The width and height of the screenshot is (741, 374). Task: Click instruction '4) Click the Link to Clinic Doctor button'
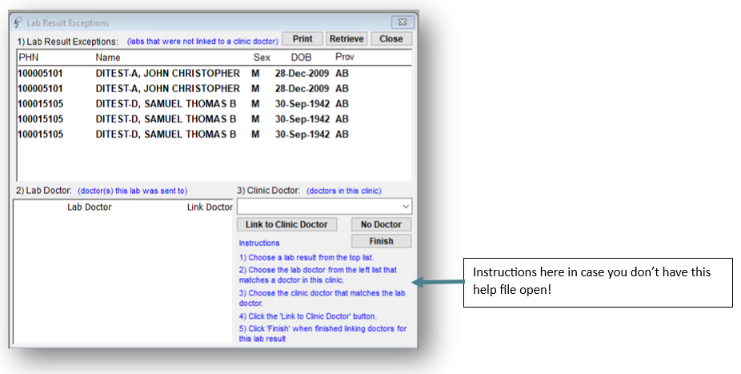pyautogui.click(x=308, y=316)
